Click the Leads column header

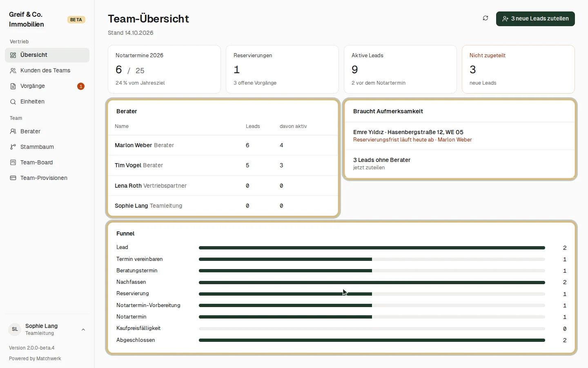pos(253,126)
